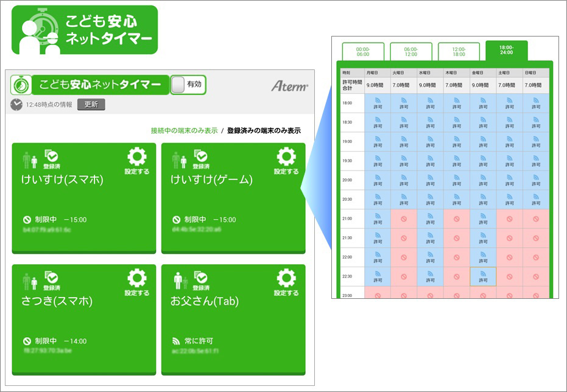The width and height of the screenshot is (567, 392).
Task: Toggle Thursday 22:00 blocked cell
Action: tap(457, 257)
